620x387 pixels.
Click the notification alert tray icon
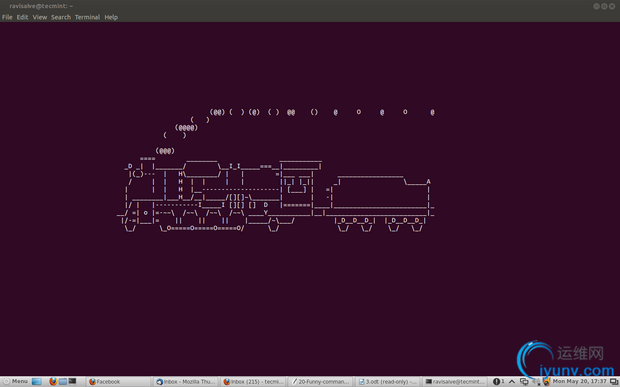(x=497, y=381)
